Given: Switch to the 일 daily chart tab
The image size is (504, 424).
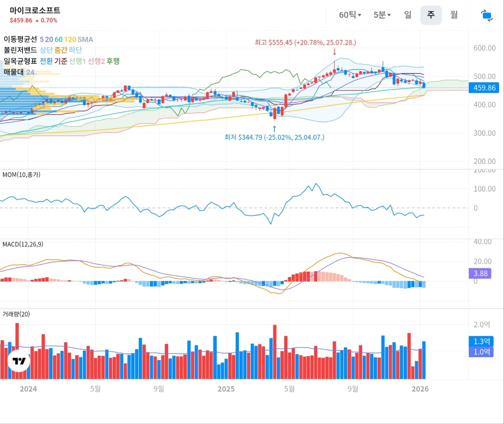Looking at the screenshot, I should 408,15.
